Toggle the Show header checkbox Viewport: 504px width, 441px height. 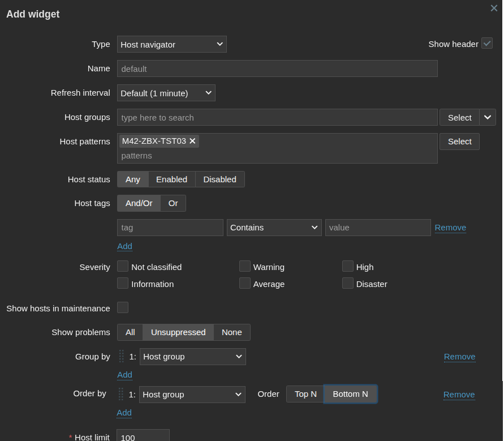pyautogui.click(x=486, y=44)
